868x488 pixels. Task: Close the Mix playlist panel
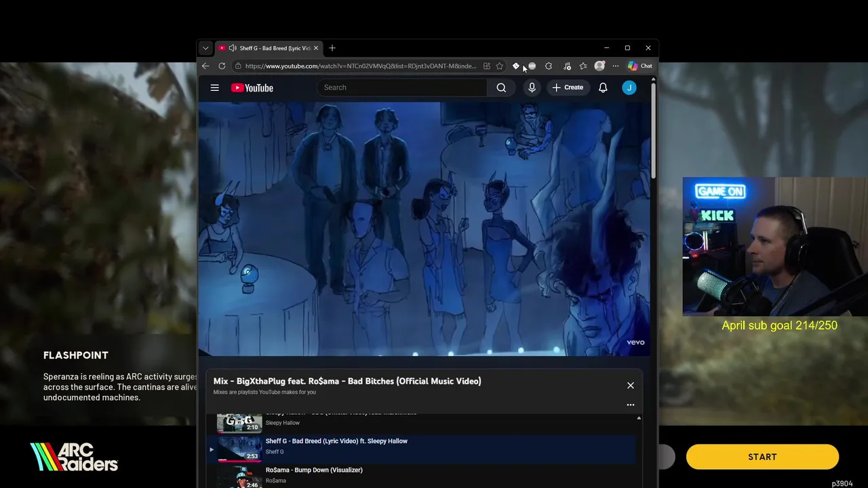[x=631, y=386]
